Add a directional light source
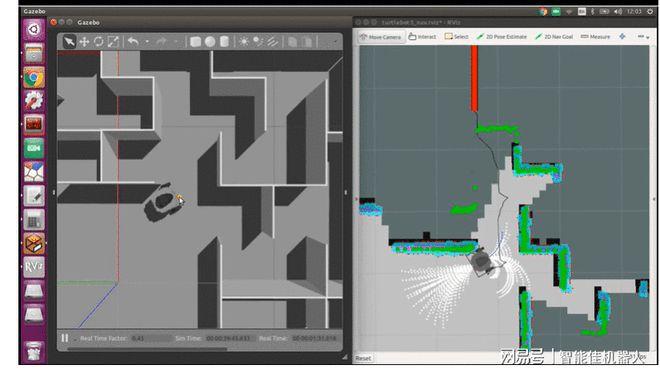660x373 pixels. tap(272, 42)
